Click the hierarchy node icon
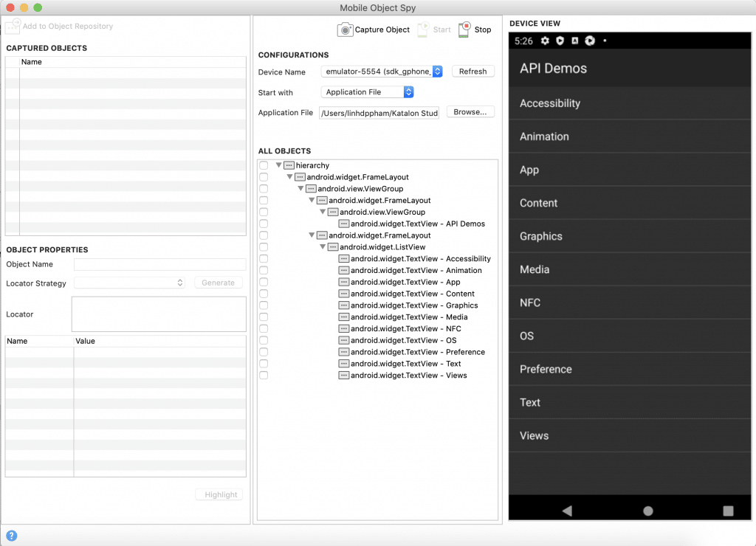Image resolution: width=756 pixels, height=546 pixels. tap(289, 165)
